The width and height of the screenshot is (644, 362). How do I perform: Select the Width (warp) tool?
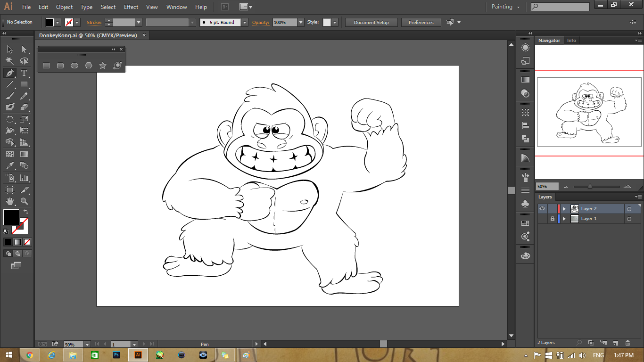[9, 131]
